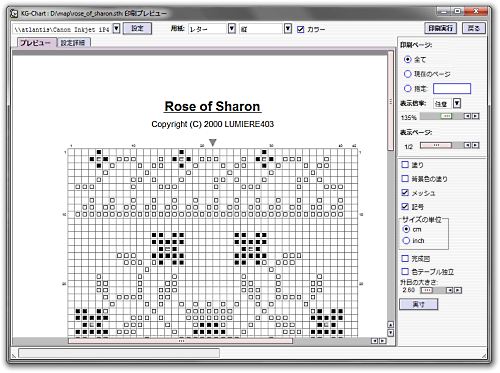Screen dimensions: 500x373
Task: Click the 2.60 cell size slider thumb
Action: [x=427, y=290]
